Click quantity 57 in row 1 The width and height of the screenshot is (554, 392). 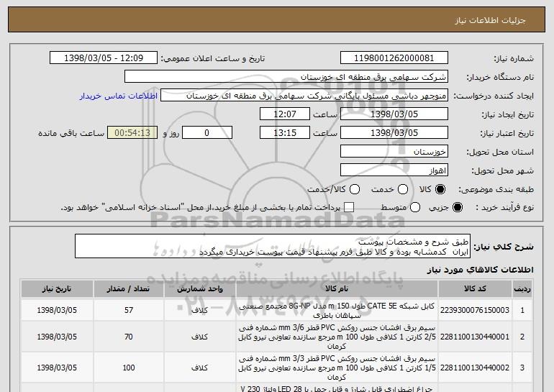(x=129, y=310)
